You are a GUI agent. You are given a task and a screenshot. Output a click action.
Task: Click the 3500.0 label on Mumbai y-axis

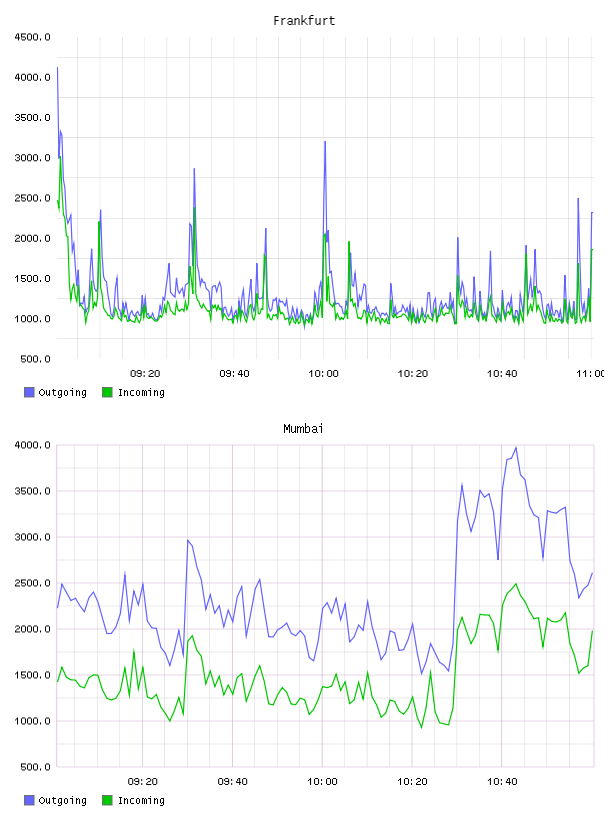32,491
